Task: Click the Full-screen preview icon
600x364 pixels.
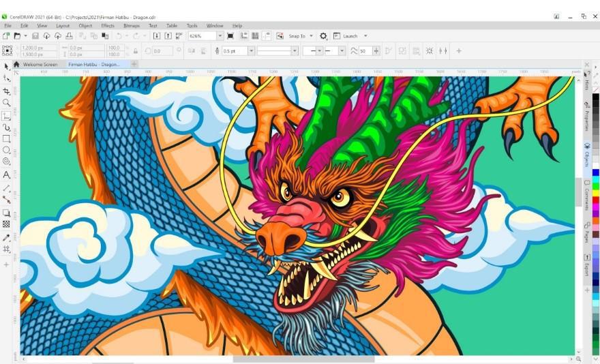Action: 230,36
